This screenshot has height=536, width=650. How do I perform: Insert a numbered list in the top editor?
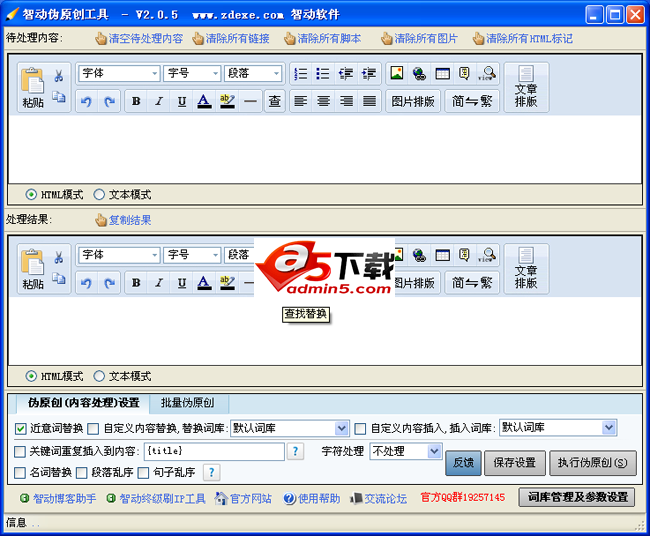coord(301,74)
